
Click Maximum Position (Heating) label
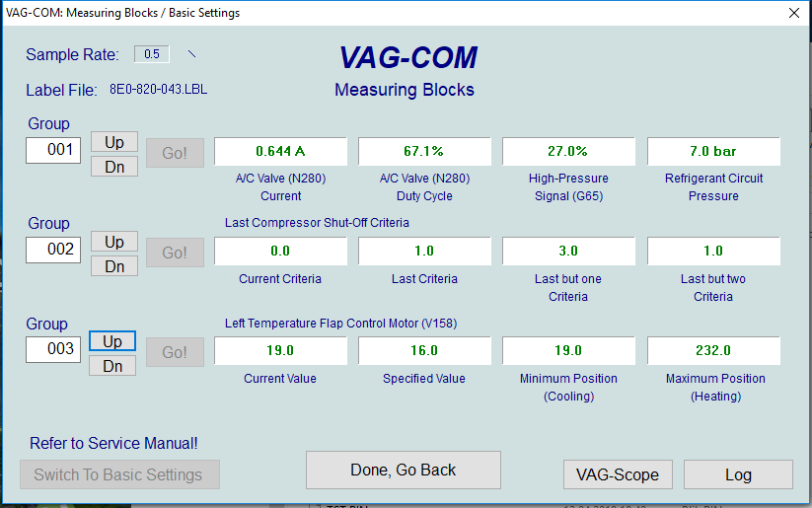point(715,388)
